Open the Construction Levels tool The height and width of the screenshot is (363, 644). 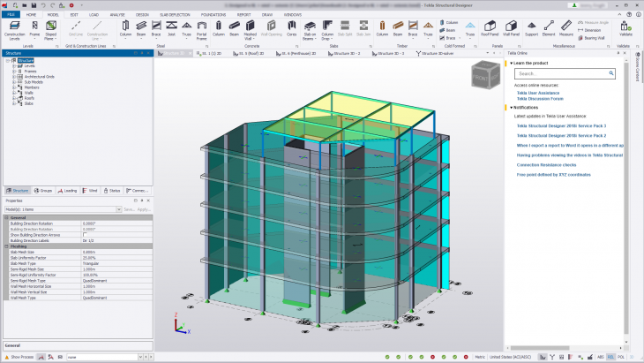14,30
